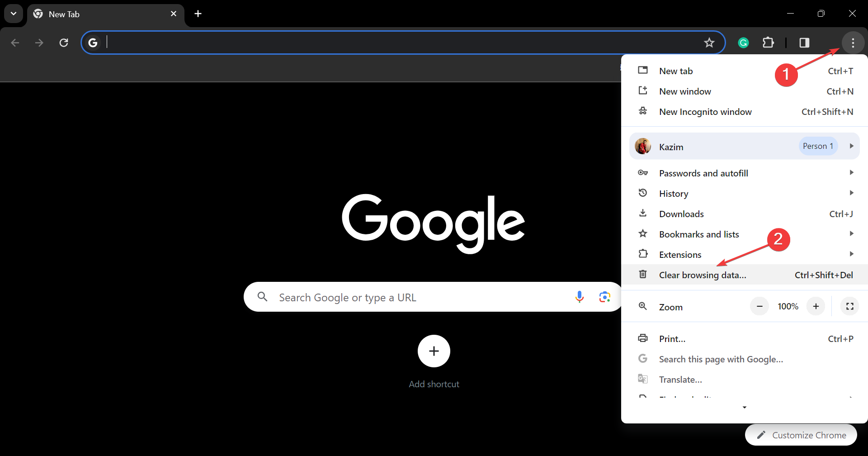Close the New Tab tab
This screenshot has height=456, width=868.
174,14
